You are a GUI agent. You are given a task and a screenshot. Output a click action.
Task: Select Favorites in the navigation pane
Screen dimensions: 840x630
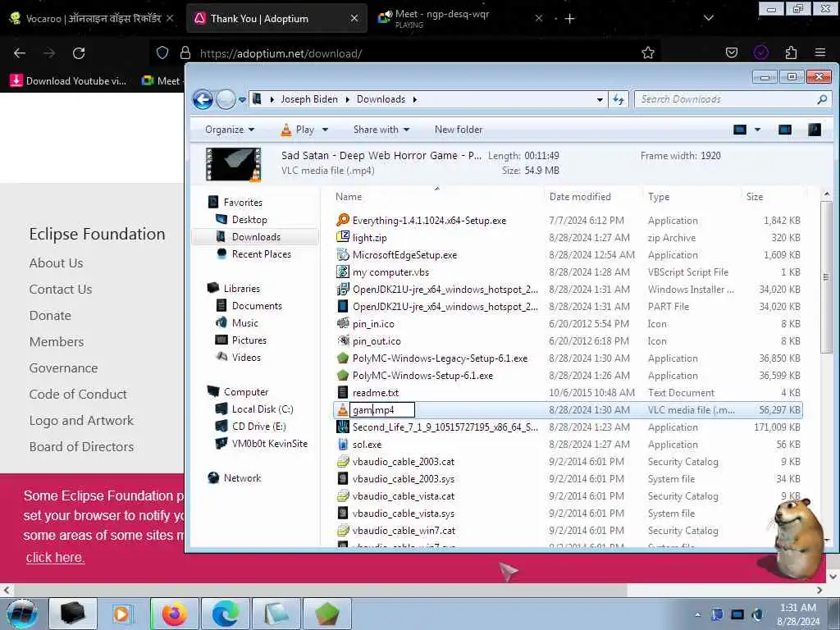[243, 203]
